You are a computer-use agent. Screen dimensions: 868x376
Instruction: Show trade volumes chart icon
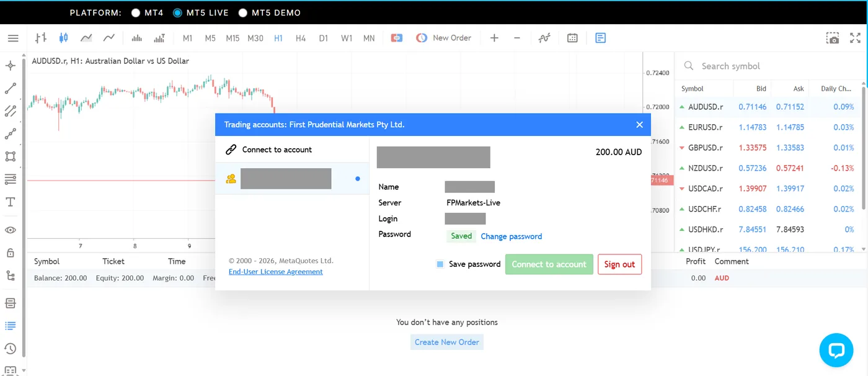[159, 38]
